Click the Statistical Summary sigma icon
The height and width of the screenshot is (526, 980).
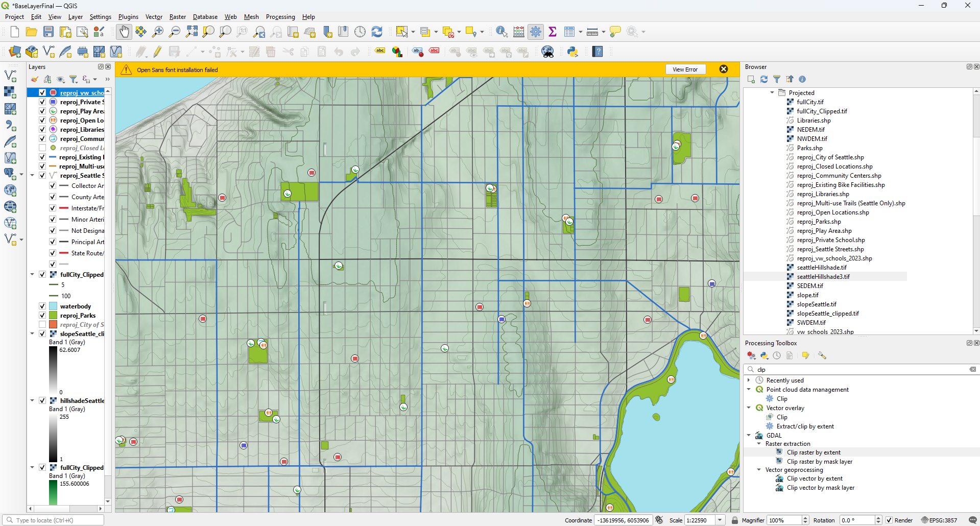tap(553, 32)
